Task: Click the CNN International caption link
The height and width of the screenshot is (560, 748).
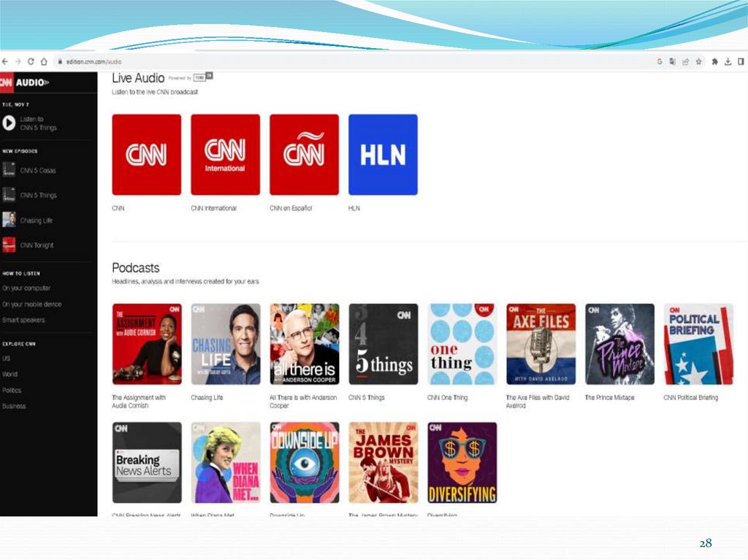Action: (214, 208)
